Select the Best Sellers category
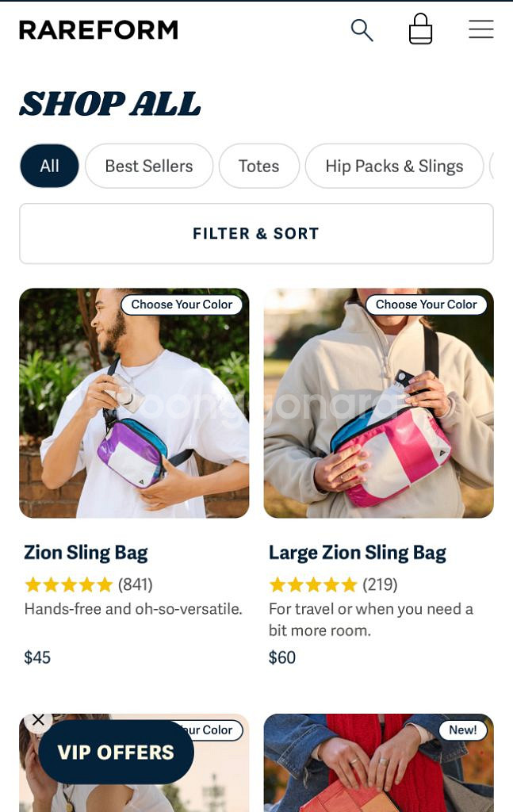513x812 pixels. coord(149,166)
